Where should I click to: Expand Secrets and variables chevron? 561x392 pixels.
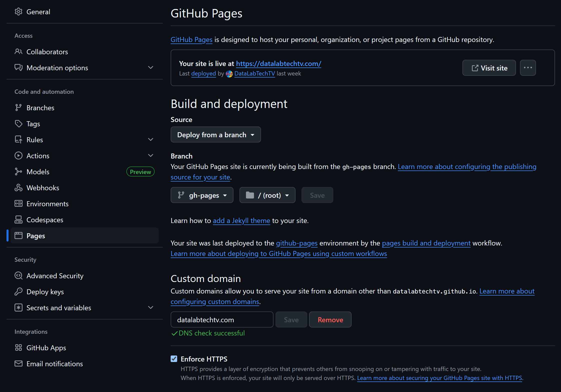151,308
